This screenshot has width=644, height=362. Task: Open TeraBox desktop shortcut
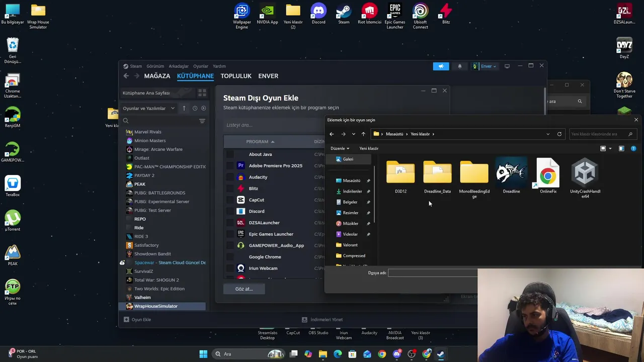pos(13,186)
